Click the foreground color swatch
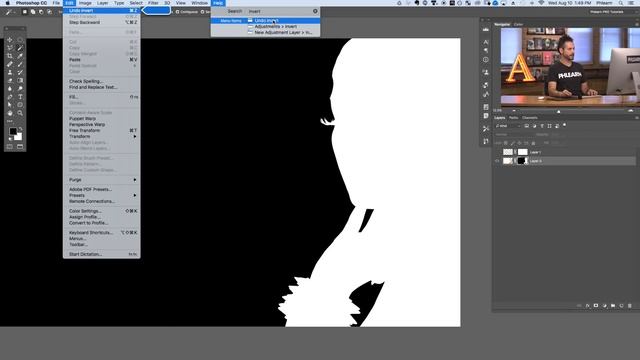Viewport: 640px width, 360px height. click(x=13, y=131)
